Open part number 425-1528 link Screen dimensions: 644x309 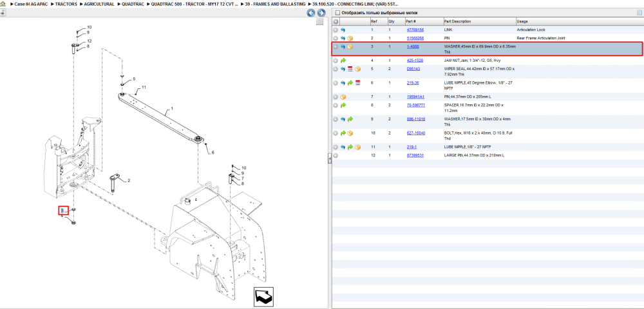pos(414,61)
